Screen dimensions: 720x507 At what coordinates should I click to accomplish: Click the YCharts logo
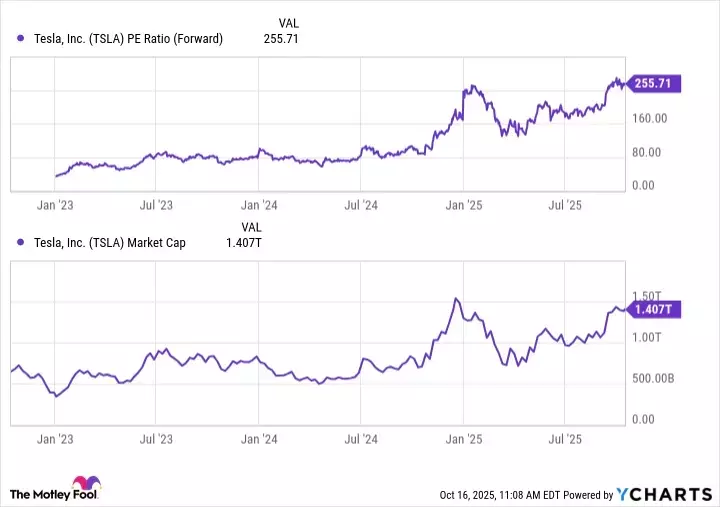[x=666, y=494]
